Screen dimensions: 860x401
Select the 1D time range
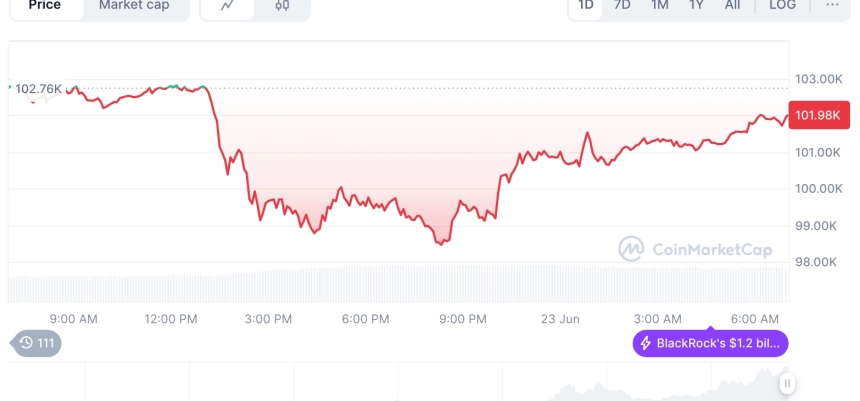[586, 5]
